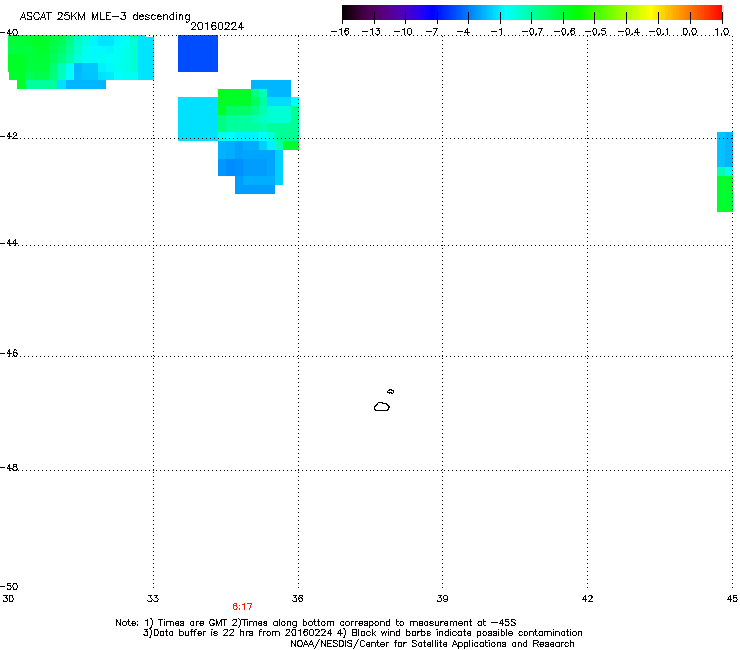Click the -16 value on color scale
Viewport: 740px width, 650px height.
(x=340, y=32)
